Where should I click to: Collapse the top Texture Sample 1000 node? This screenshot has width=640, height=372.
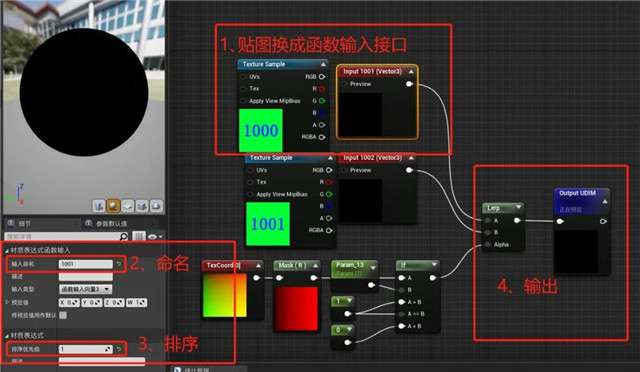point(324,64)
